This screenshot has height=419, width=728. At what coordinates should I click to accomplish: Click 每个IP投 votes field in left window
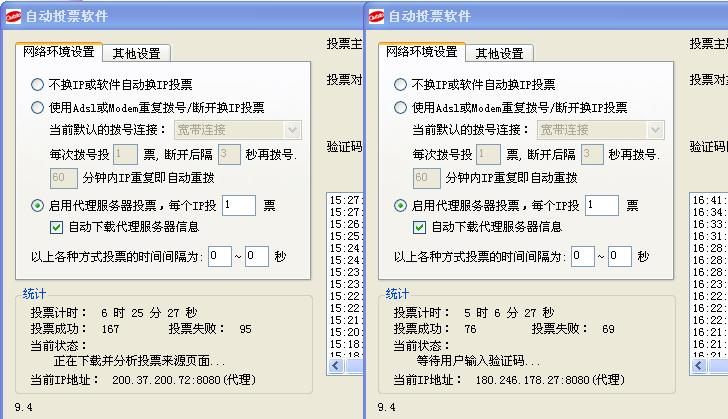coord(239,205)
